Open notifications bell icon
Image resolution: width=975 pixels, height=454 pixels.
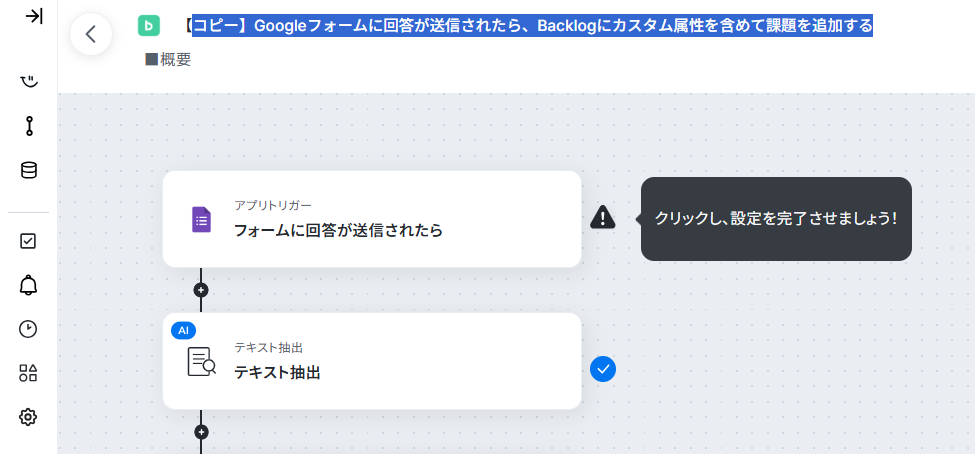pos(29,285)
